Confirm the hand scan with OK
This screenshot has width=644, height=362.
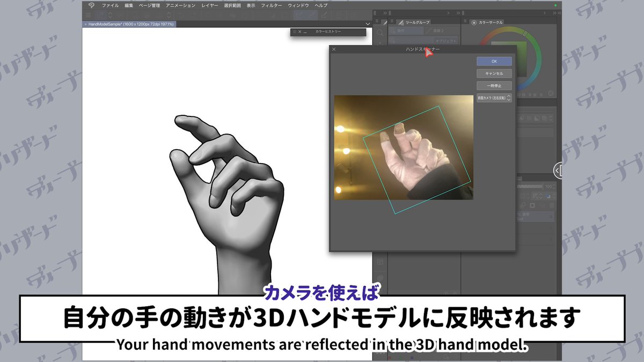(x=494, y=61)
